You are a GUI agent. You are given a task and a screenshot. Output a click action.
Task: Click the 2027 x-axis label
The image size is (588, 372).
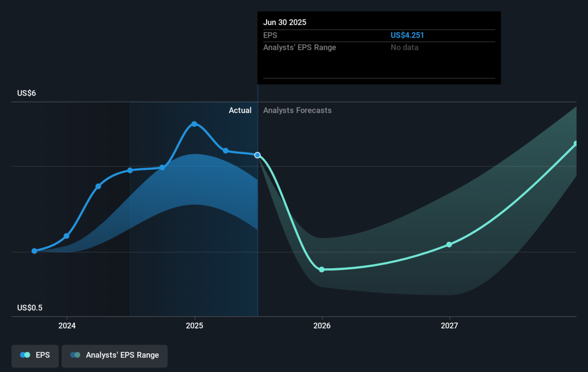tap(449, 325)
